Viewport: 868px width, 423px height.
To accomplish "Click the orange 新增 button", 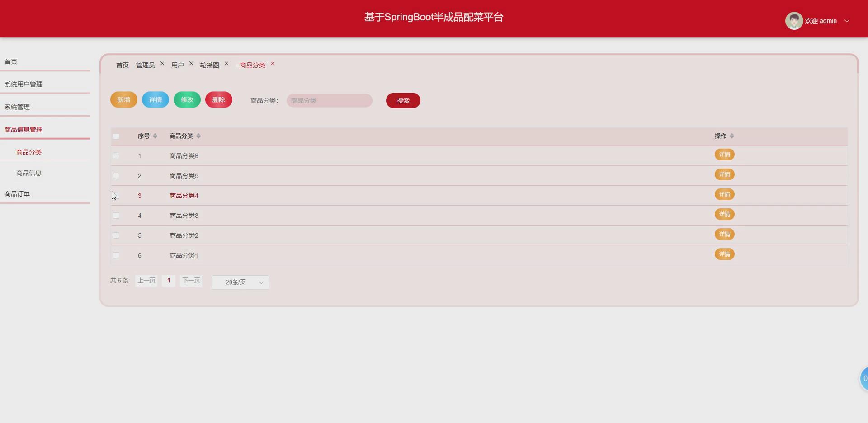I will [x=124, y=100].
